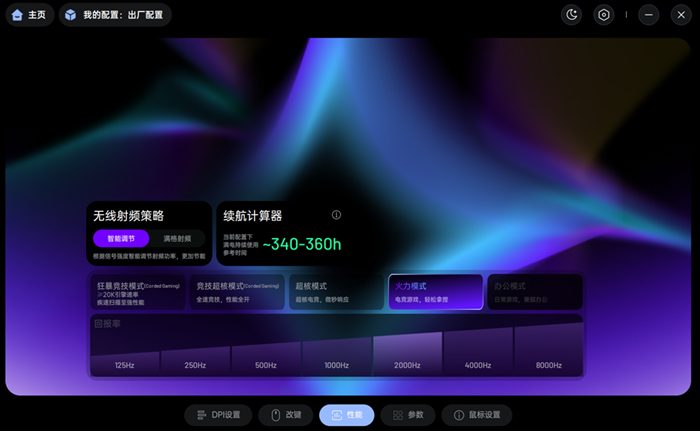Open the 鼠标设置 mouse settings tab
Screen dimensions: 700x431
coord(477,415)
